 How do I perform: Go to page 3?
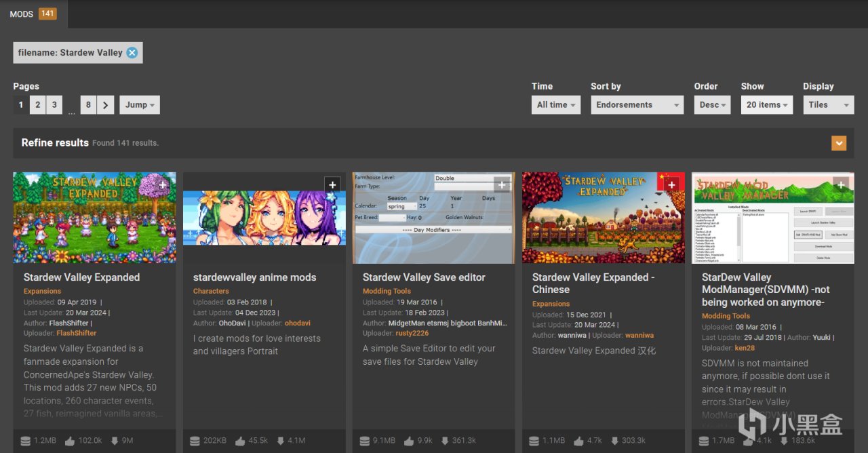54,104
